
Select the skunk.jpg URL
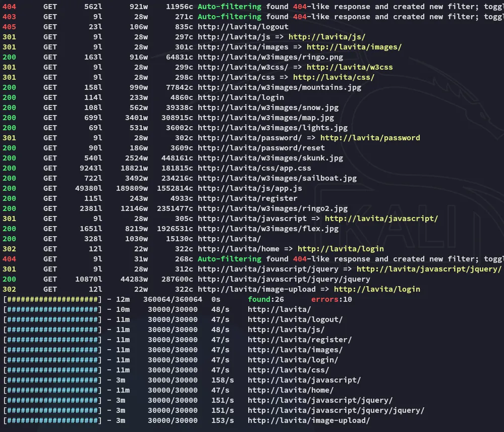(270, 158)
